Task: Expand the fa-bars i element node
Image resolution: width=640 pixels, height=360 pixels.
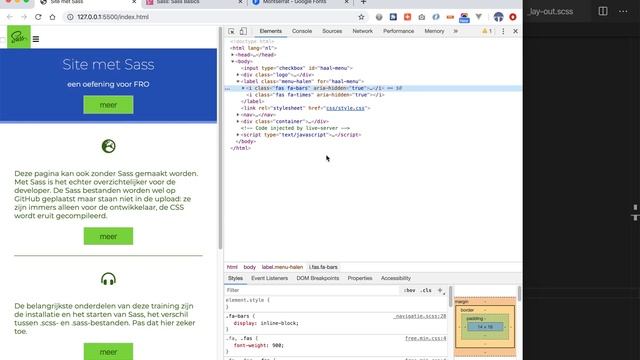Action: click(243, 88)
